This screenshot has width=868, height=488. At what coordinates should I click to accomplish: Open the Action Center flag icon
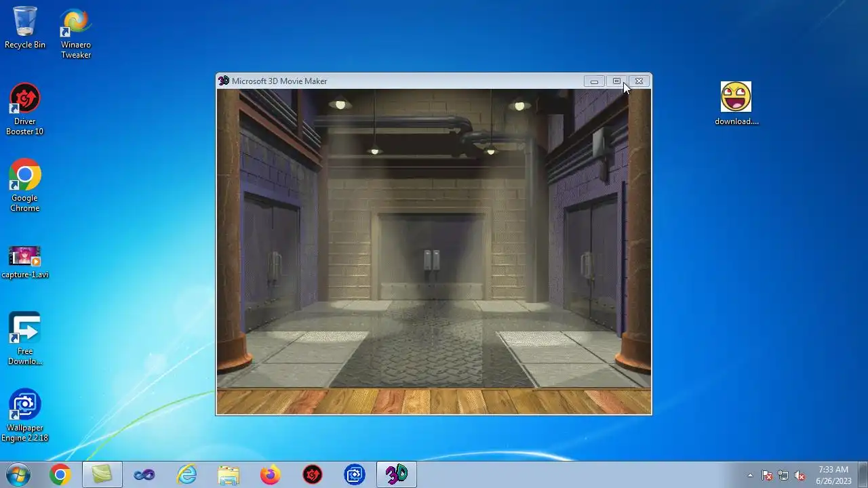click(767, 475)
